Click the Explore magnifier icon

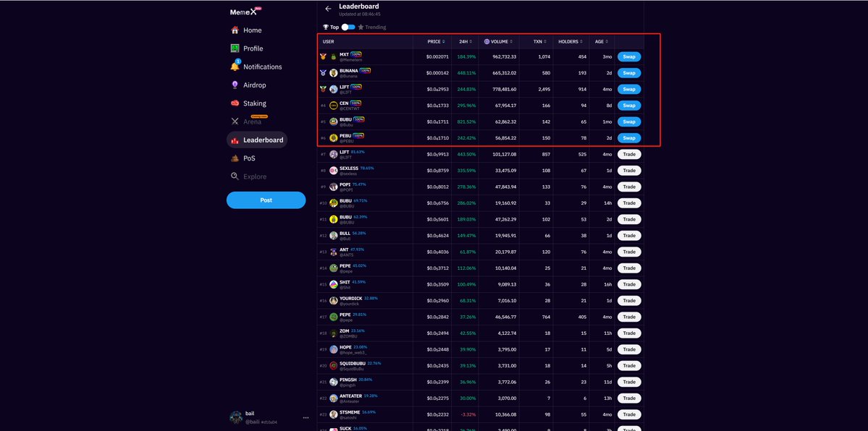[235, 176]
